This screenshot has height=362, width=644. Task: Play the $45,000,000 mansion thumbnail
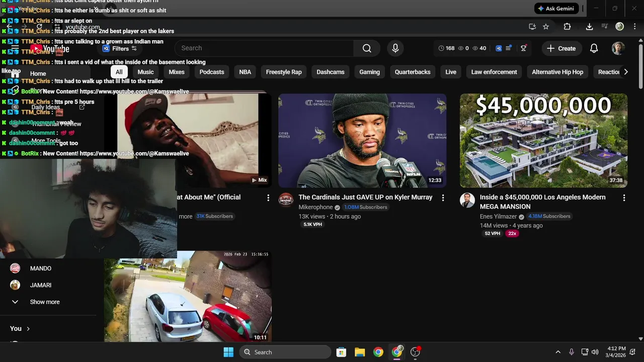tap(543, 140)
